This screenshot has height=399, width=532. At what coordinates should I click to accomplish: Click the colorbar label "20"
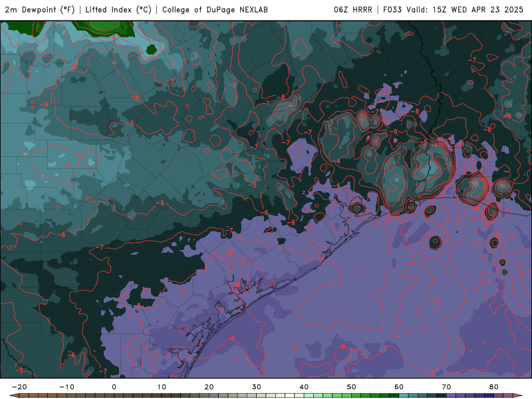(209, 387)
